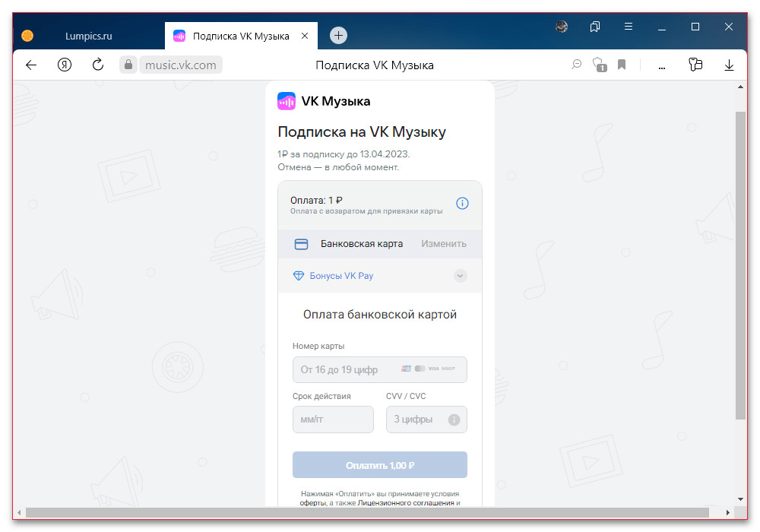The height and width of the screenshot is (532, 760).
Task: Click the Подписка на VK Музыку heading
Action: coord(362,131)
